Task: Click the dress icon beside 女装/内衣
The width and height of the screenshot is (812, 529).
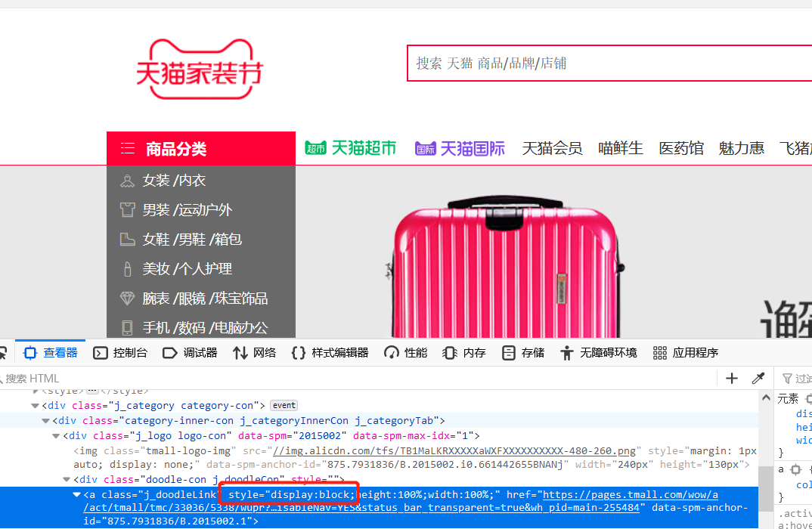Action: 127,181
